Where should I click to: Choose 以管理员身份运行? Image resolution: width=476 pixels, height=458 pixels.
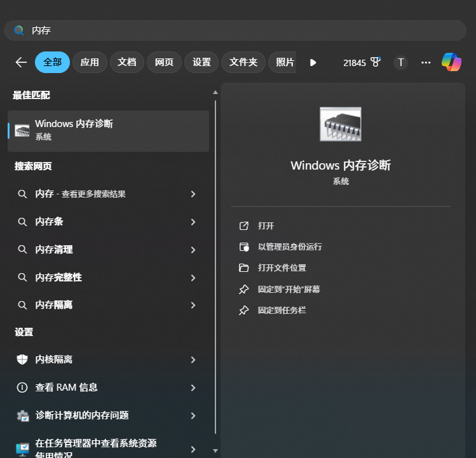point(290,246)
